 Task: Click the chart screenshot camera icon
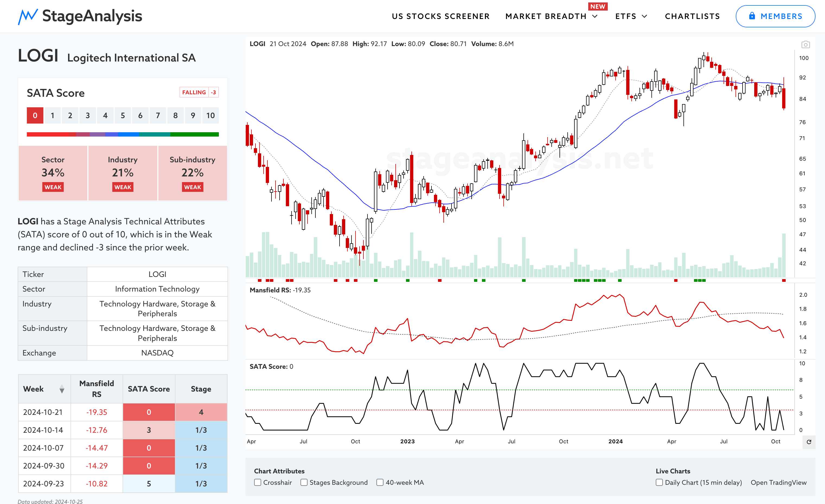point(805,44)
